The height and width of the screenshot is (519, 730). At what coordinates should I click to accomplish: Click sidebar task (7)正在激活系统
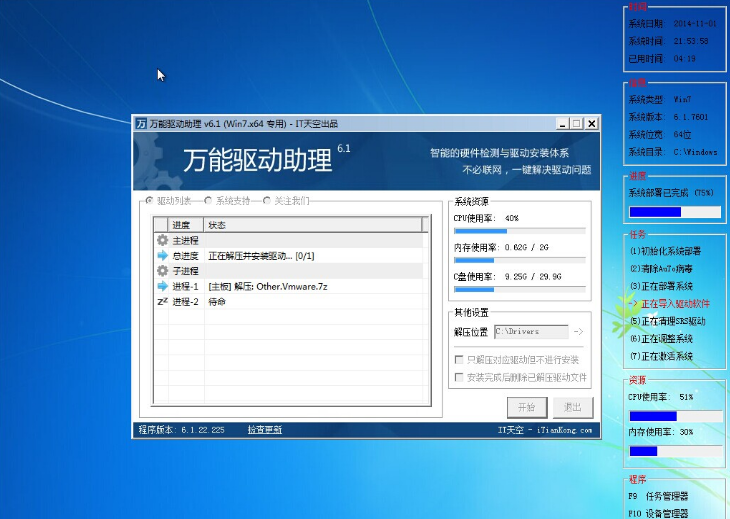click(x=662, y=356)
